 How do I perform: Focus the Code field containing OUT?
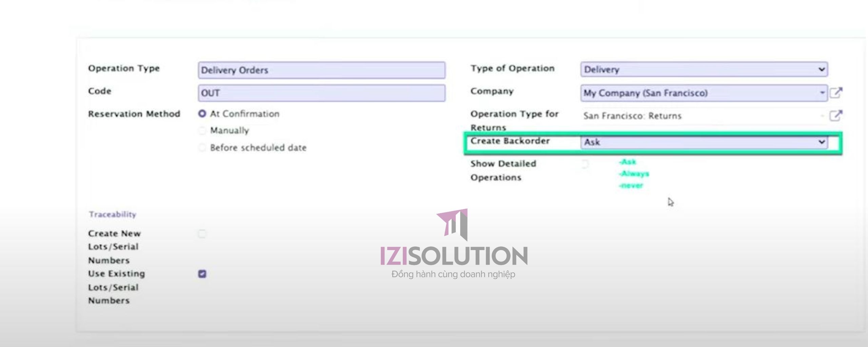pyautogui.click(x=321, y=93)
